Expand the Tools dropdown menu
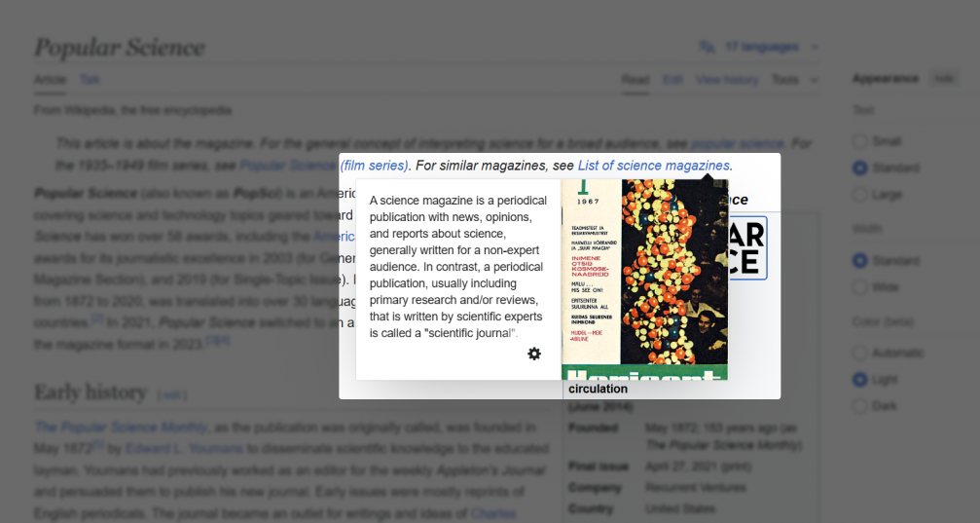This screenshot has width=980, height=523. pyautogui.click(x=794, y=80)
